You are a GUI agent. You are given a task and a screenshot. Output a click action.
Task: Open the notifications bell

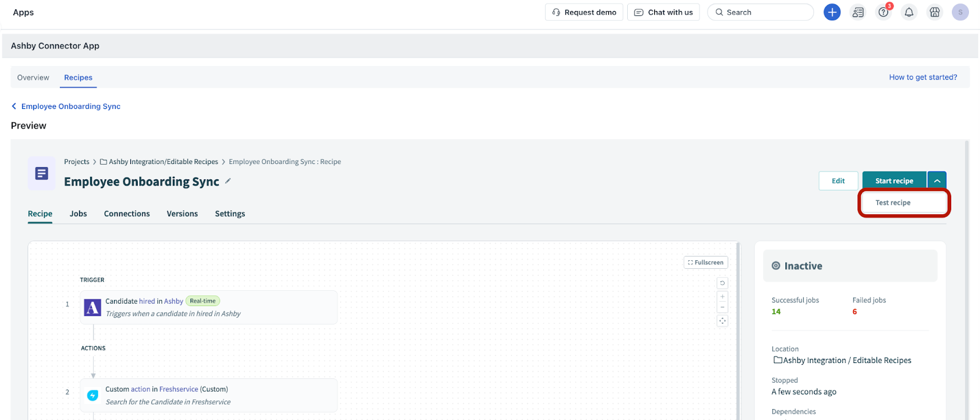tap(909, 12)
